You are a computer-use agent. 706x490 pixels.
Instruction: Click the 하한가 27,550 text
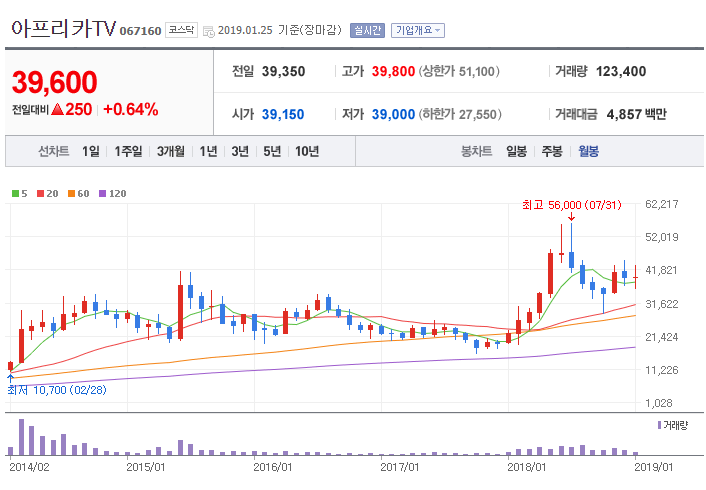(460, 114)
